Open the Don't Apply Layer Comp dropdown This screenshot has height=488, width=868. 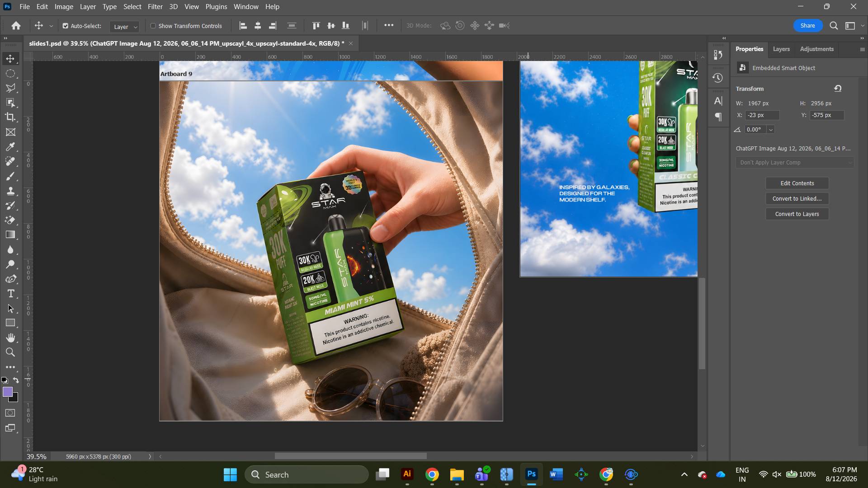pos(795,163)
